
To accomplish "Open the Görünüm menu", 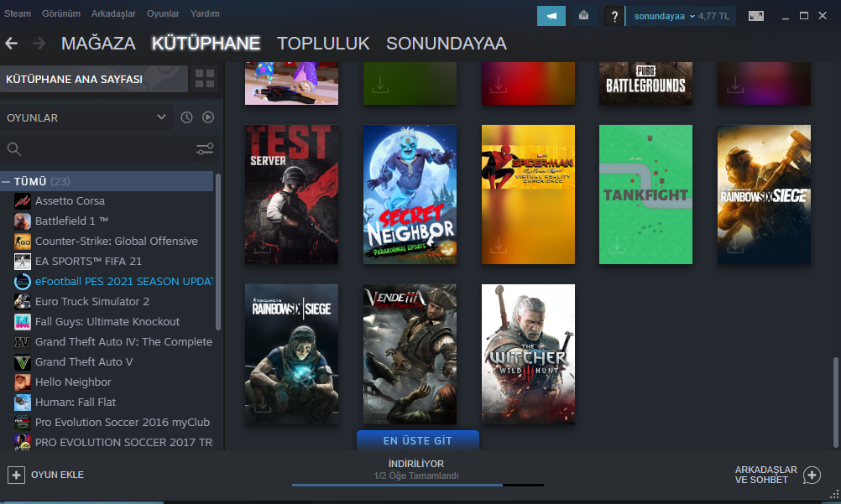I will [61, 13].
